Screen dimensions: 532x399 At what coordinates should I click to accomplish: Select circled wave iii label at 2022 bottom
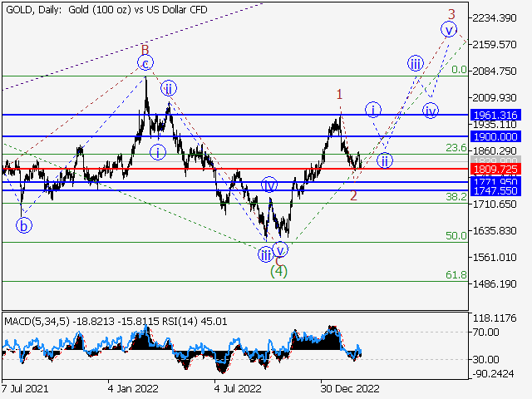[265, 254]
